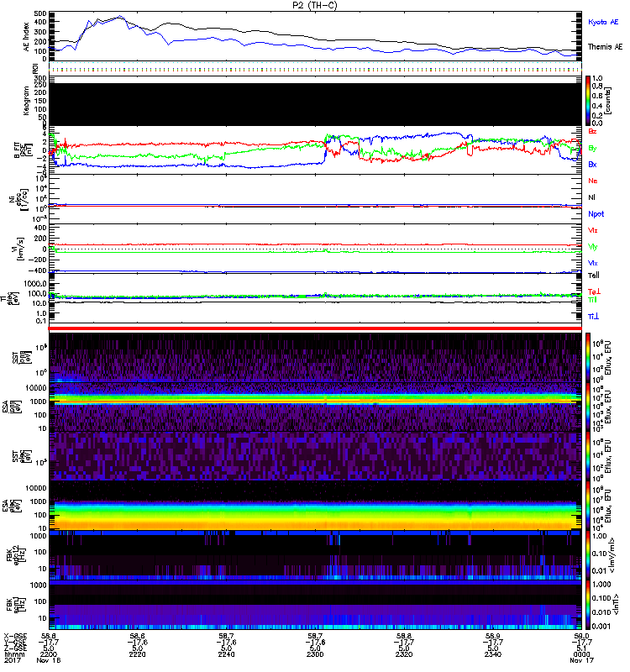Select the green "By" legend label
This screenshot has height=672, width=630.
592,149
